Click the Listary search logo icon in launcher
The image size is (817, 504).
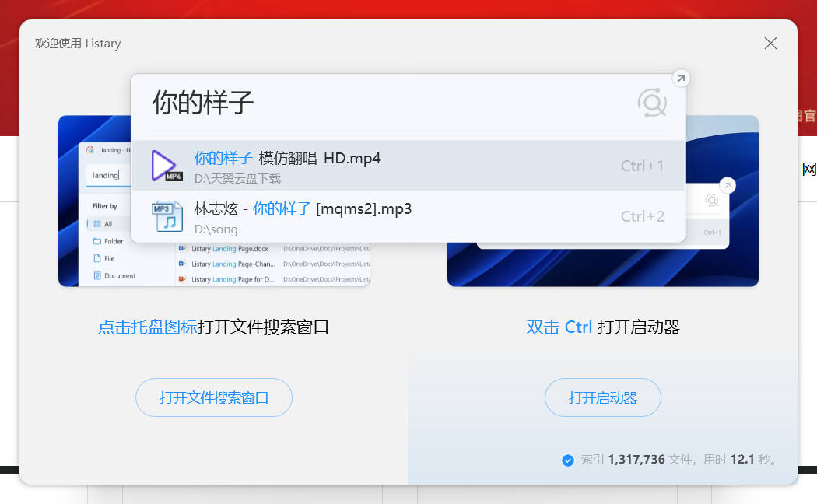point(652,103)
